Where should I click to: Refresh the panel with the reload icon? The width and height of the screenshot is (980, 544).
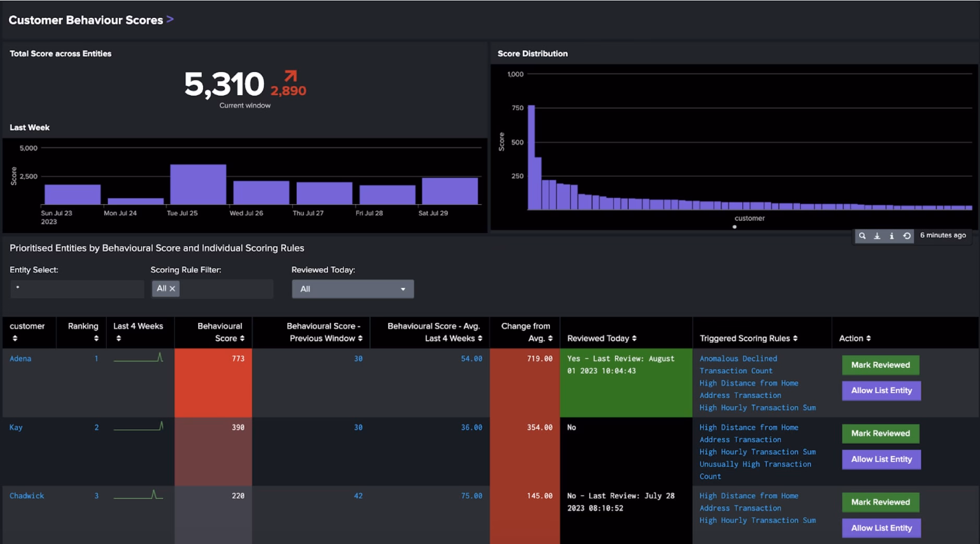coord(907,236)
